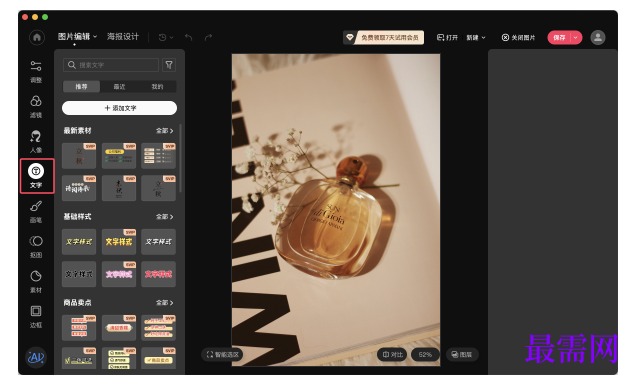Choose middle template in second 最新素材 row
The width and height of the screenshot is (637, 380).
[119, 188]
